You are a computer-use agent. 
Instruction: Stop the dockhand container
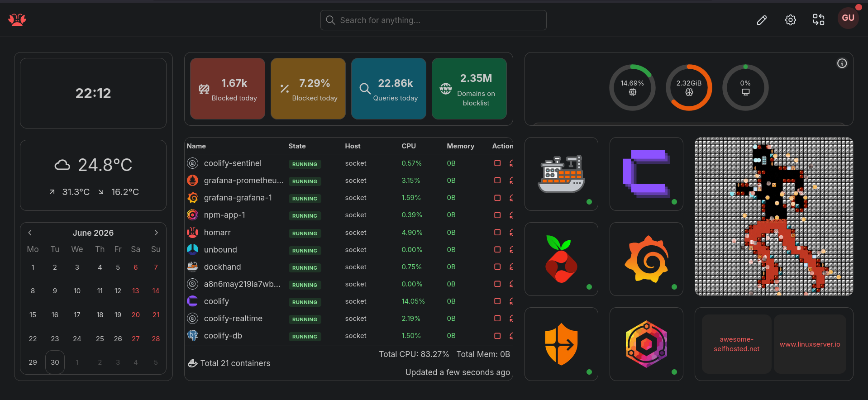pyautogui.click(x=497, y=267)
